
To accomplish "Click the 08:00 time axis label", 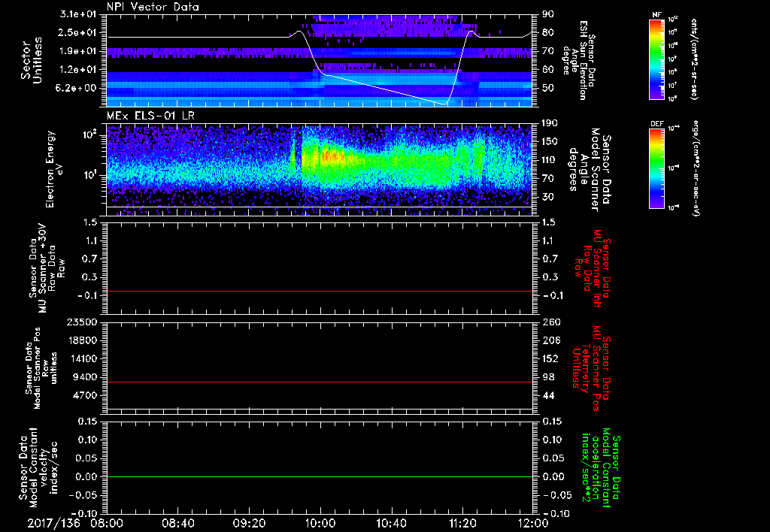I will coord(107,523).
